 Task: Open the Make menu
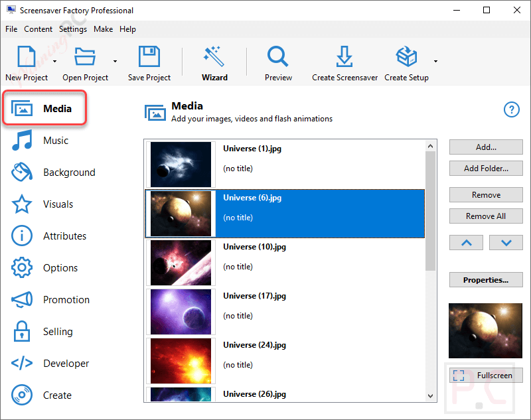pyautogui.click(x=104, y=29)
